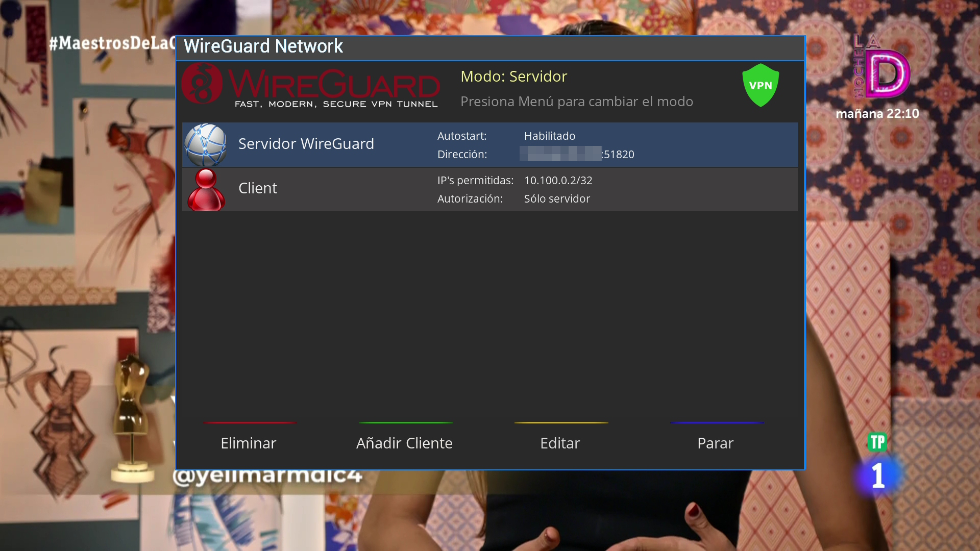Click the server address port 51820
The width and height of the screenshot is (980, 551).
pos(619,155)
